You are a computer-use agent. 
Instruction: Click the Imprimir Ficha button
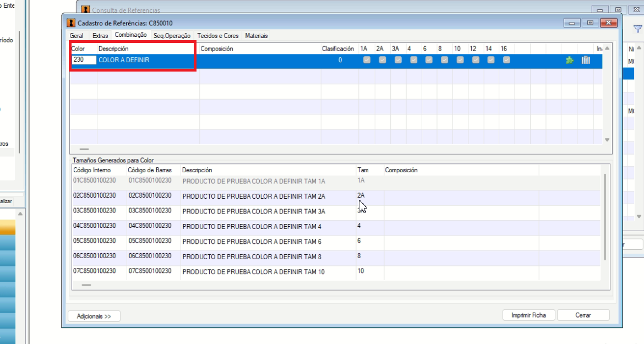[x=529, y=315]
